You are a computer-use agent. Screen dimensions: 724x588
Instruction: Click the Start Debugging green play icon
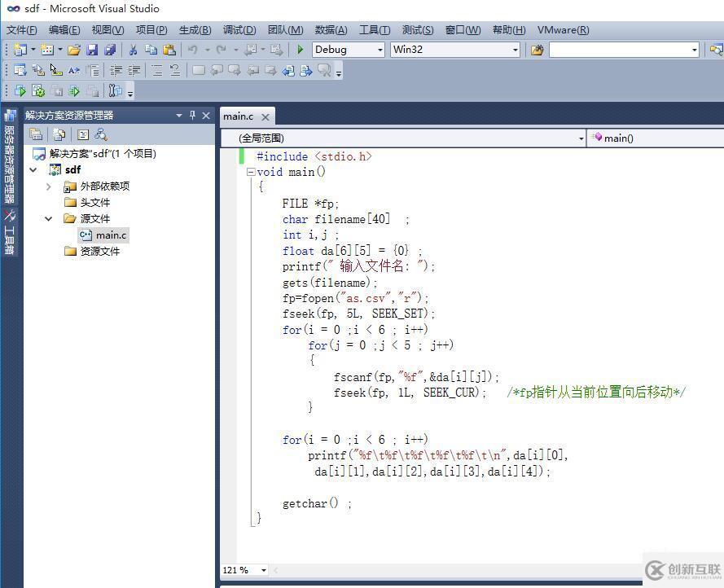pos(301,50)
